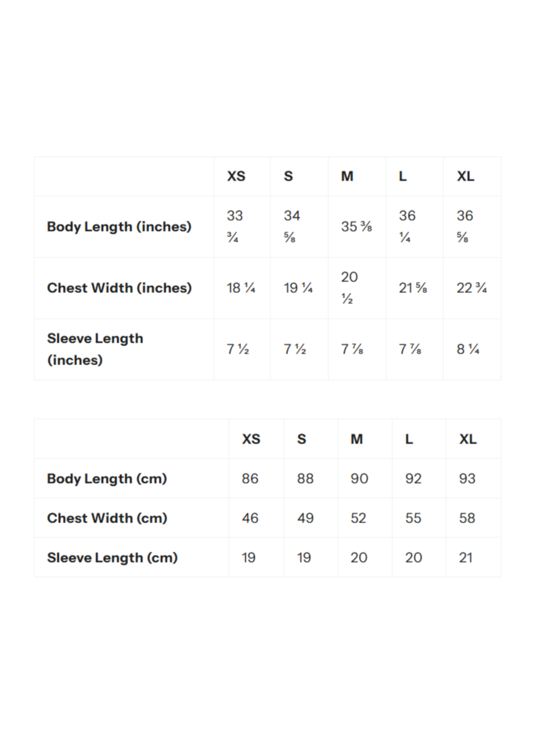Select the Body Length (cm) row label
Viewport: 534px width, 756px height.
tap(107, 478)
